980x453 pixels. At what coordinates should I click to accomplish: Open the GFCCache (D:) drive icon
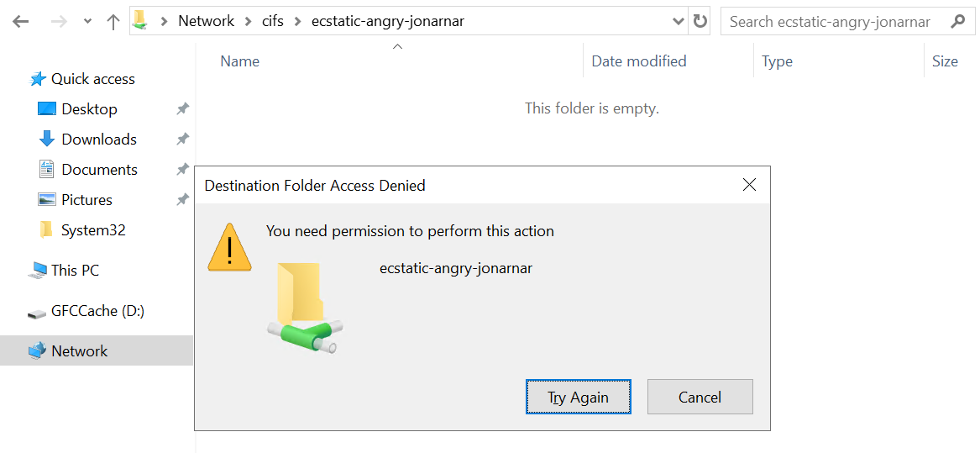37,312
